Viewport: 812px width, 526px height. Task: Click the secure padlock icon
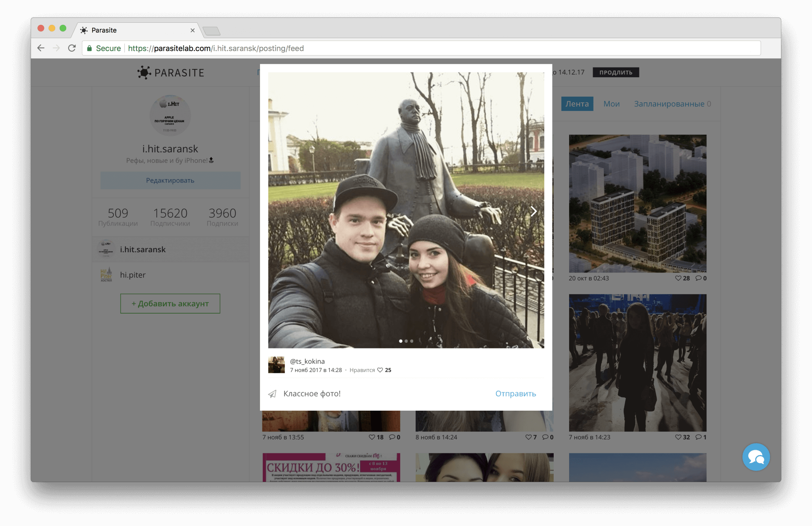click(x=89, y=48)
